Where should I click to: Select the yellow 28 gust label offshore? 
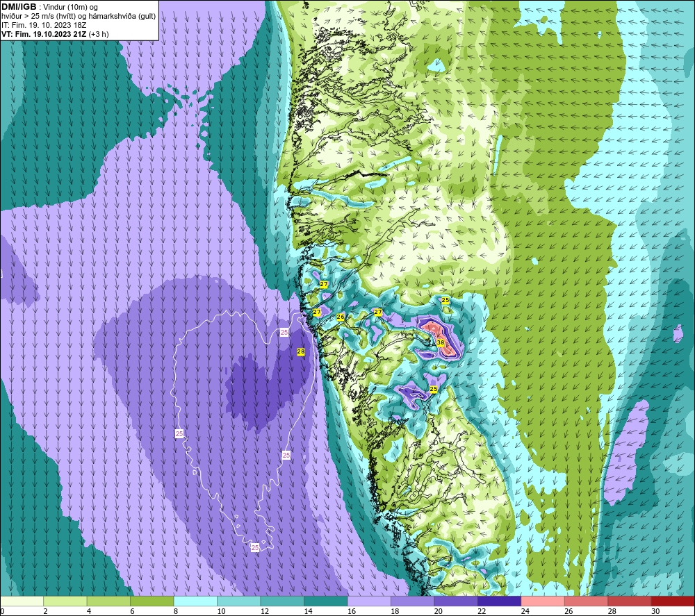coord(301,351)
